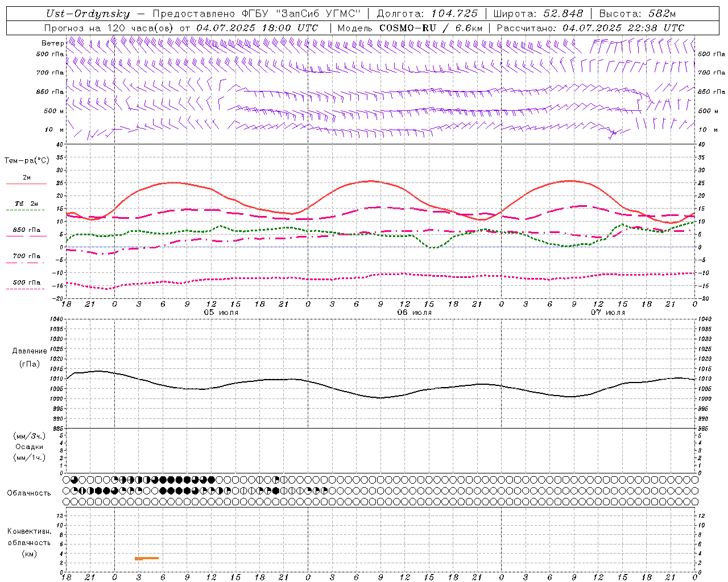Viewport: 728px width, 582px height.
Task: Click the model label "Модель COSMO-RU / 6.6км"
Action: click(409, 28)
